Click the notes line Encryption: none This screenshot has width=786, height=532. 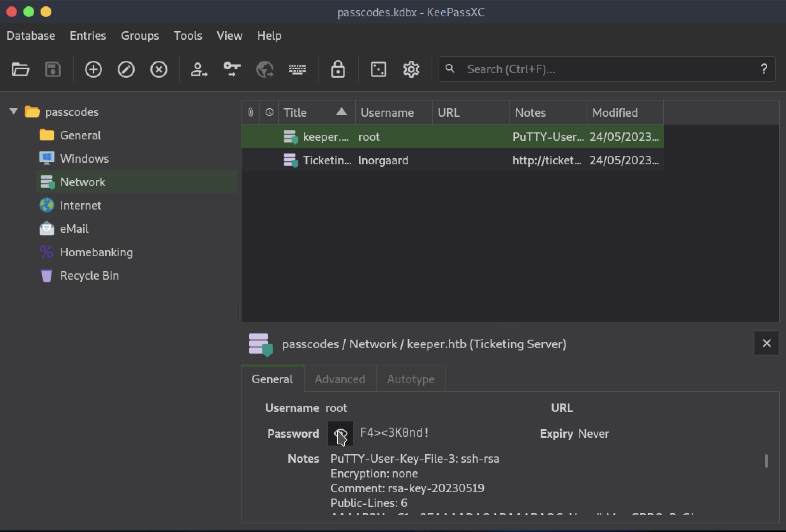[x=374, y=474]
